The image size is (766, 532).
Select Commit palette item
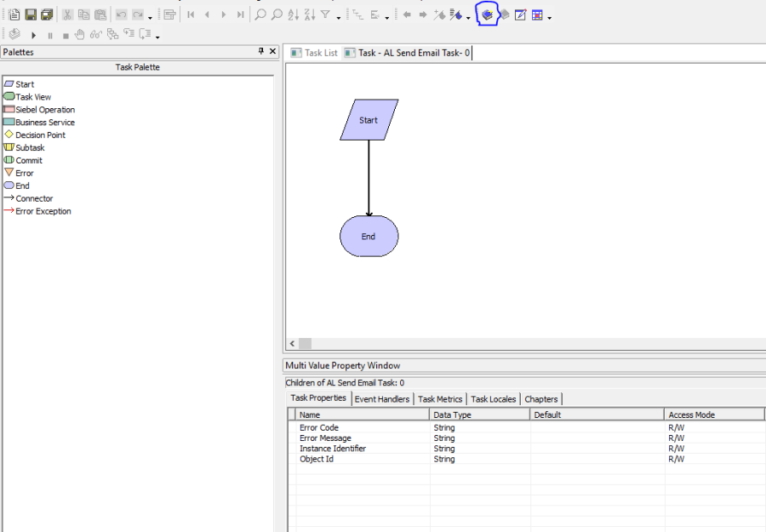point(23,160)
